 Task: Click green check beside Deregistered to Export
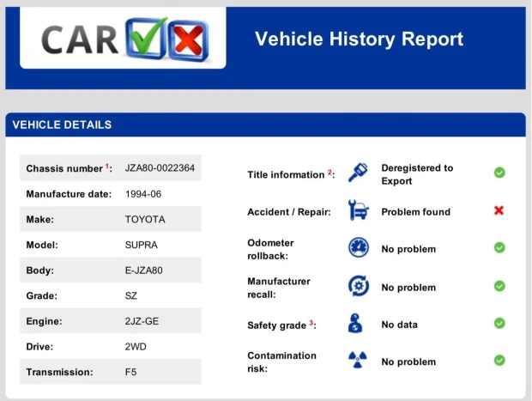coord(499,173)
